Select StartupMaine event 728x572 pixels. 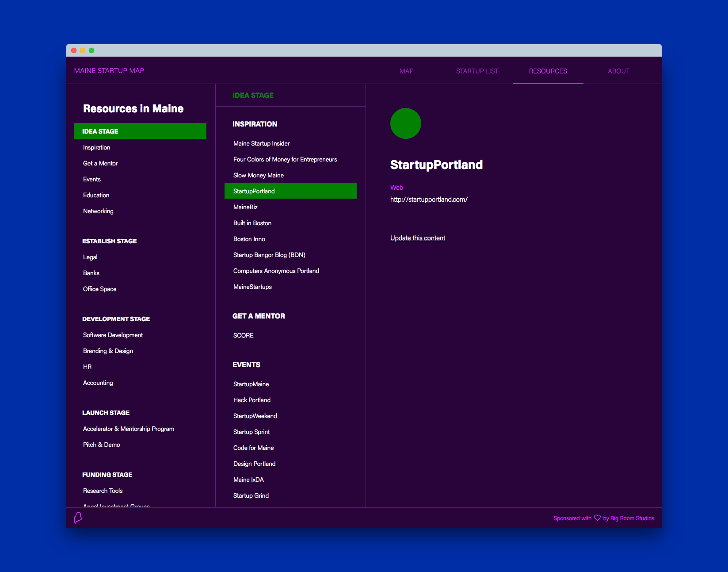251,384
